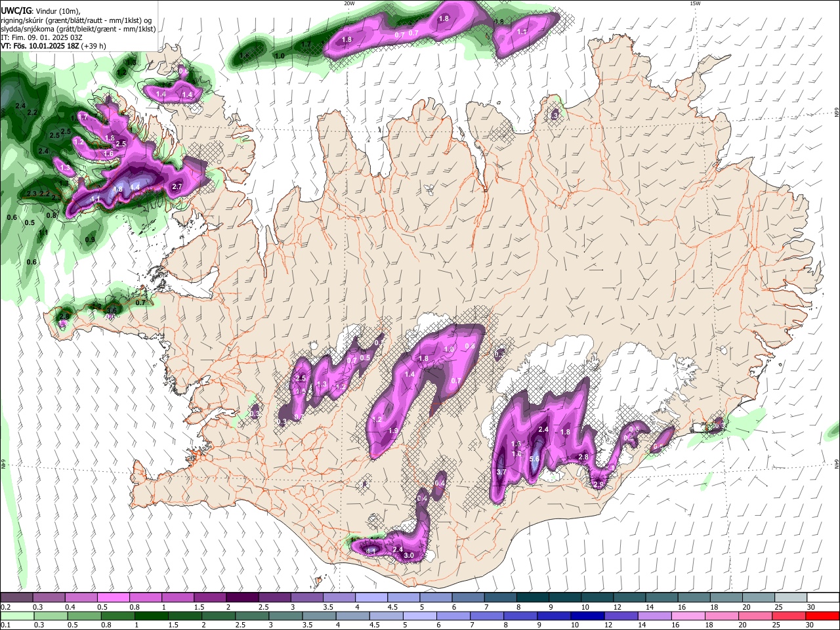Select the bright pink swatch between 0.5 and 0.8
This screenshot has height=630, width=840.
coord(113,597)
